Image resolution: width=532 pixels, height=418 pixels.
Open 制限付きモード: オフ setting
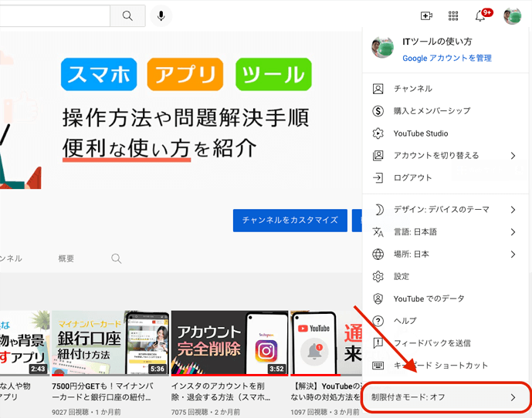click(446, 397)
